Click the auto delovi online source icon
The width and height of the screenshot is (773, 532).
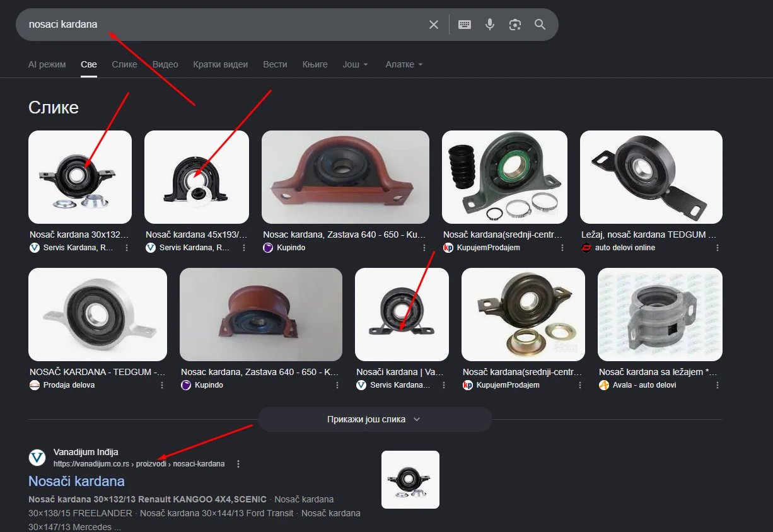click(586, 248)
